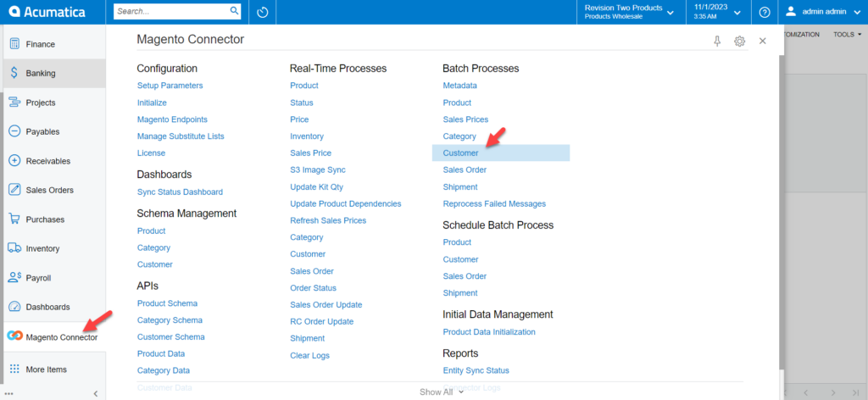This screenshot has width=868, height=400.
Task: Open the sidebar three-dots options
Action: [x=8, y=393]
